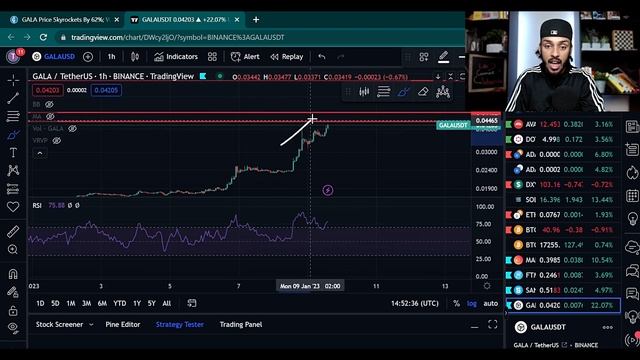Open the chart patterns tool
The height and width of the screenshot is (360, 640).
13,171
